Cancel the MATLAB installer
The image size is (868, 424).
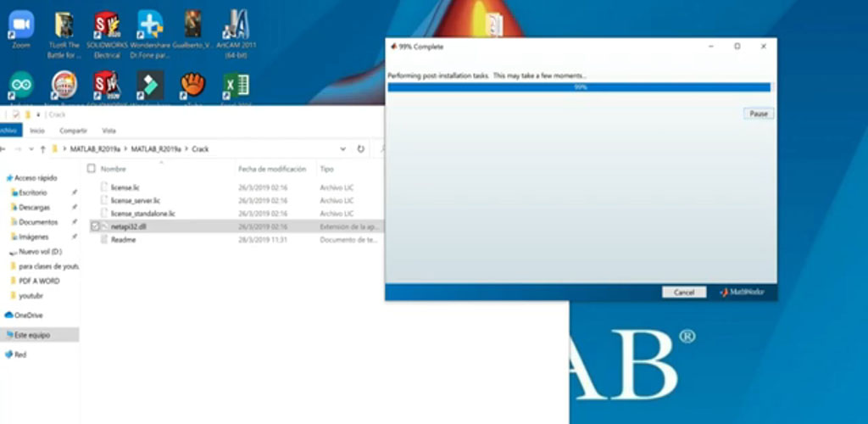[x=684, y=293]
